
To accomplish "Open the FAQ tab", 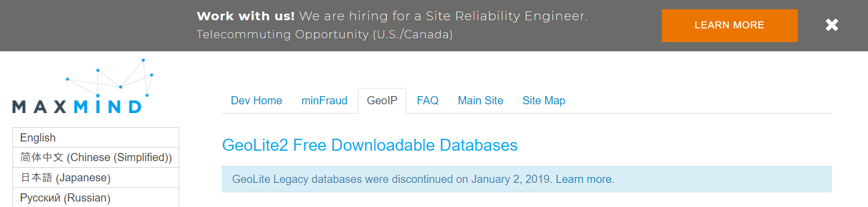I will (428, 100).
